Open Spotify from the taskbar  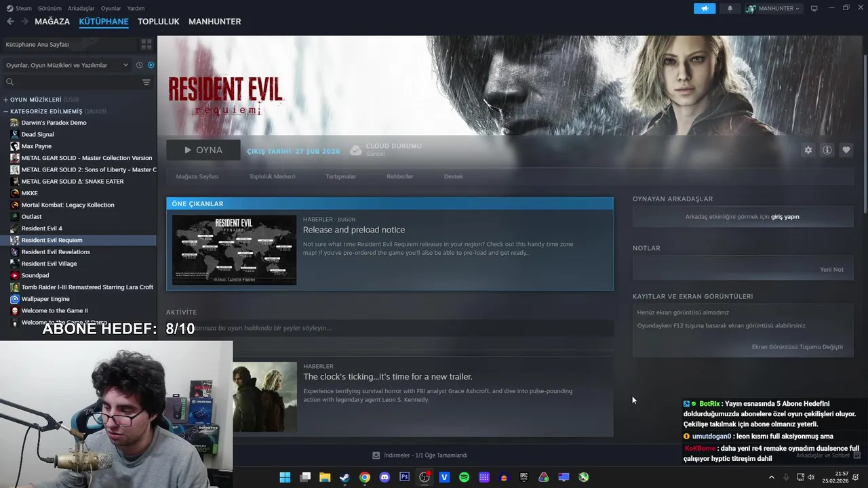pyautogui.click(x=464, y=477)
